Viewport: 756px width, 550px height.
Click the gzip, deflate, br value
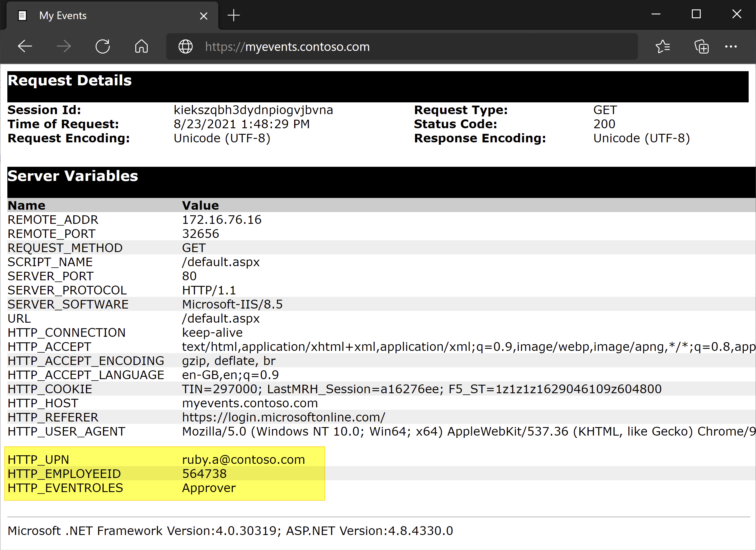(229, 361)
